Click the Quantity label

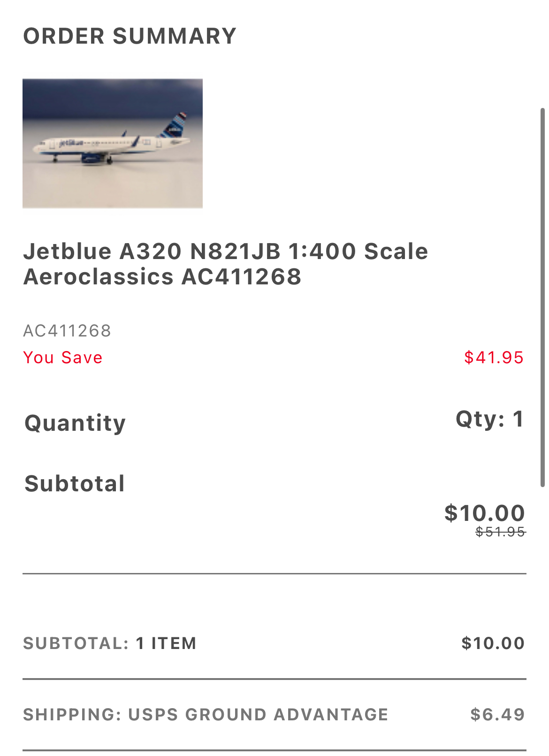(75, 423)
